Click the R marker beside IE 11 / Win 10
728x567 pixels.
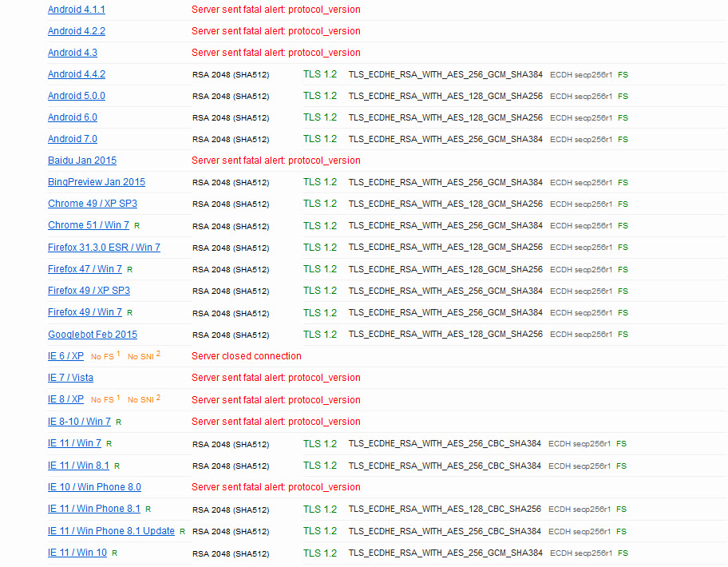coord(114,553)
